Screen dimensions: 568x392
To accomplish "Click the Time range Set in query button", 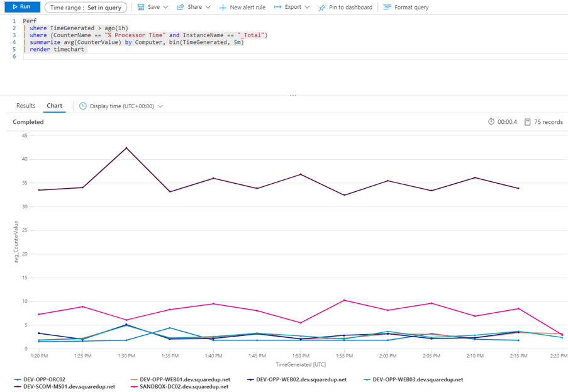I will [x=86, y=8].
